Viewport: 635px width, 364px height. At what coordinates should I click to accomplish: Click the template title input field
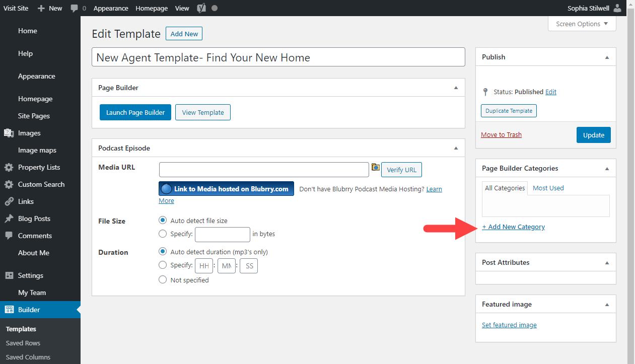pos(278,57)
